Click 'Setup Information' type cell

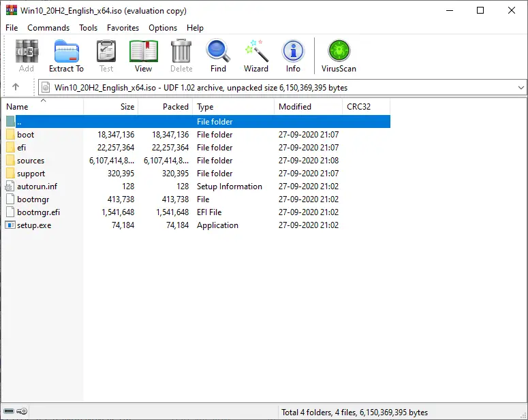(230, 187)
